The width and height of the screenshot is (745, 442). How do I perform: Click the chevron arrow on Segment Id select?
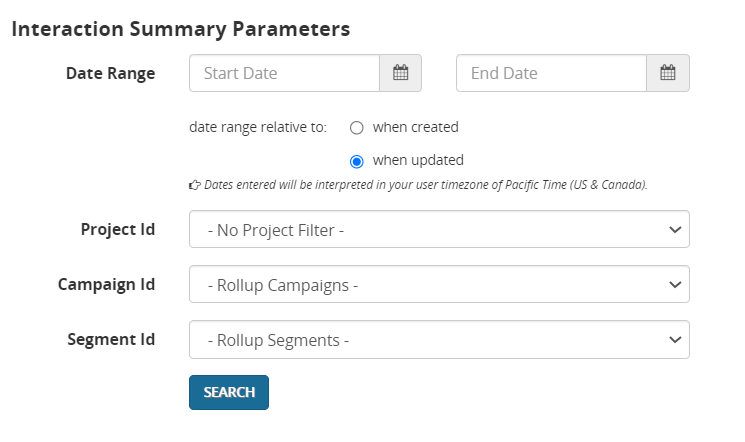point(673,340)
